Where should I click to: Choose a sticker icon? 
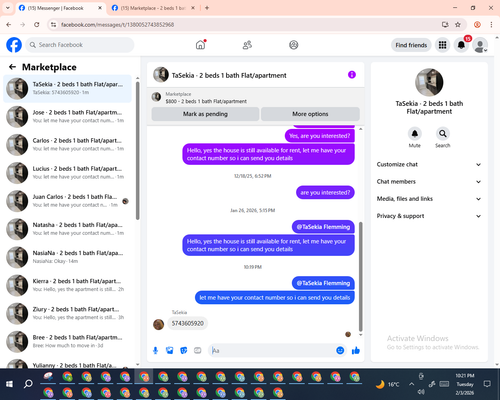click(184, 350)
